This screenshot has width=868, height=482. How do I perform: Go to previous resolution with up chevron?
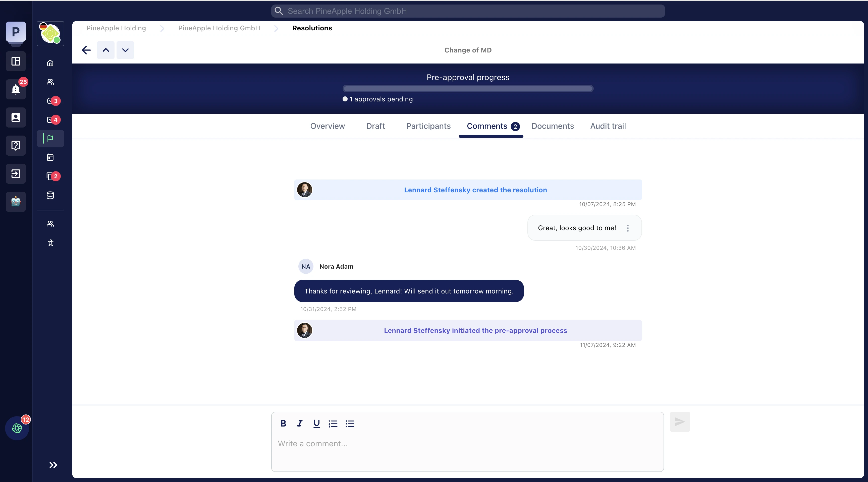[106, 50]
